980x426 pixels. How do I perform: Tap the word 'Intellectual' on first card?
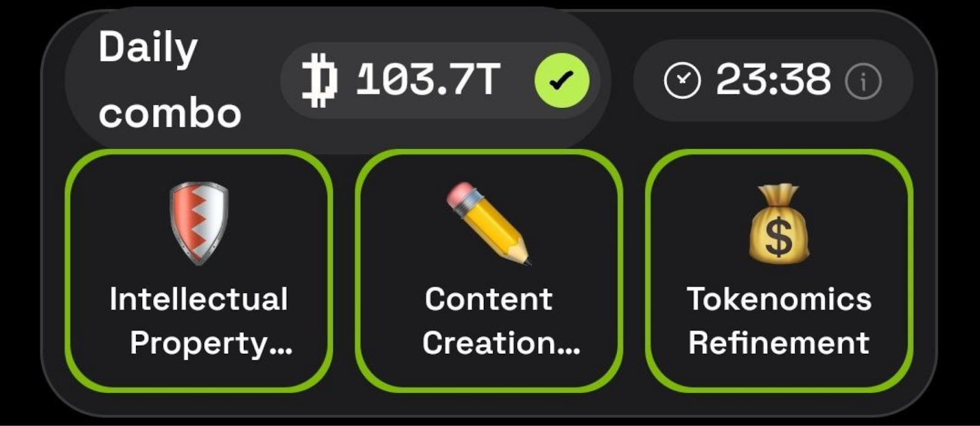[198, 299]
